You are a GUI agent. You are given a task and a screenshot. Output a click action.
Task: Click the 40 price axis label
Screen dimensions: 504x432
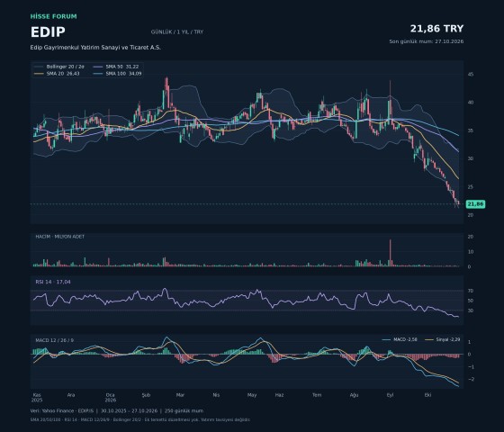[471, 103]
